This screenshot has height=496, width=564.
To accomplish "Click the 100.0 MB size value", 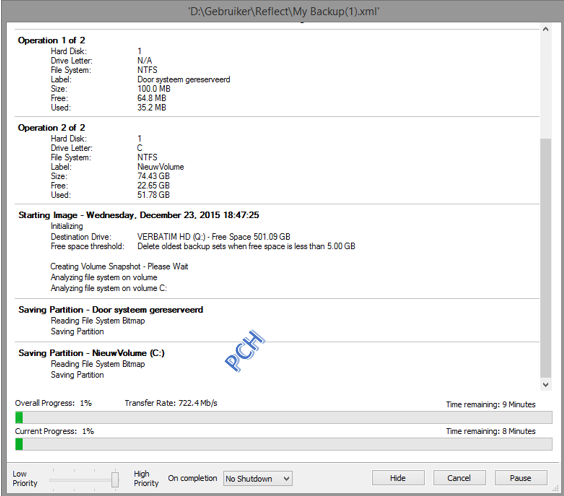I will (x=154, y=89).
